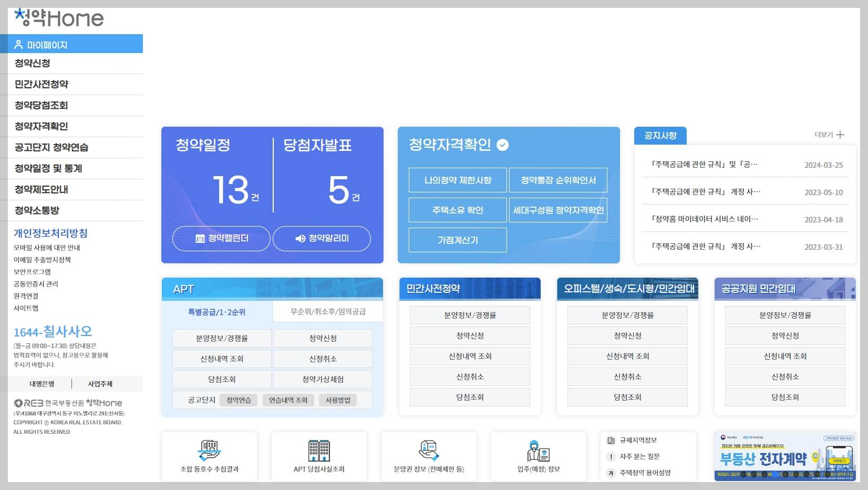Viewport: 868px width, 490px height.
Task: Open the 분양권 정보 (전매제한 등) icon
Action: (x=429, y=451)
